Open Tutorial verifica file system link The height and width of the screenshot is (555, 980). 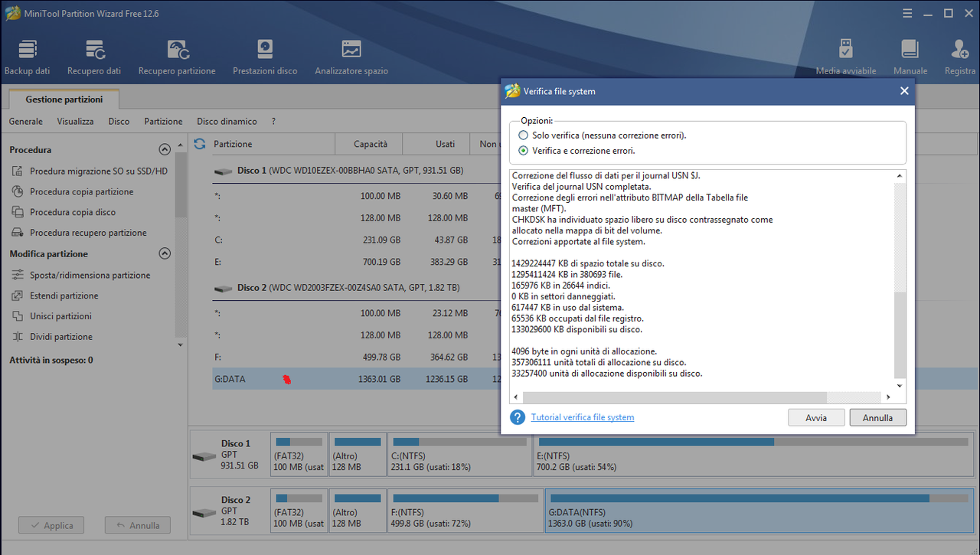pos(583,417)
